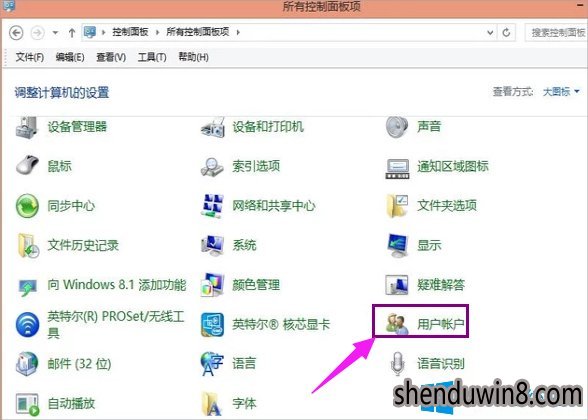Open the 声音 speaker icon
The image size is (588, 420).
click(x=397, y=127)
